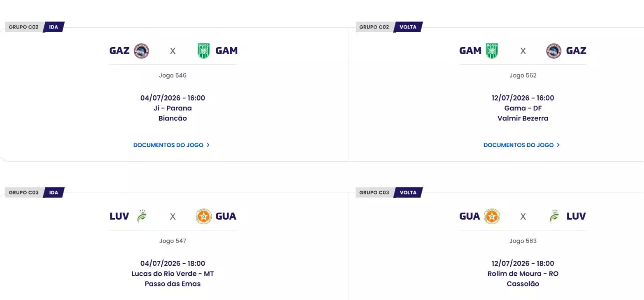Click the Luverdense logo in Jogo 563

click(x=554, y=216)
